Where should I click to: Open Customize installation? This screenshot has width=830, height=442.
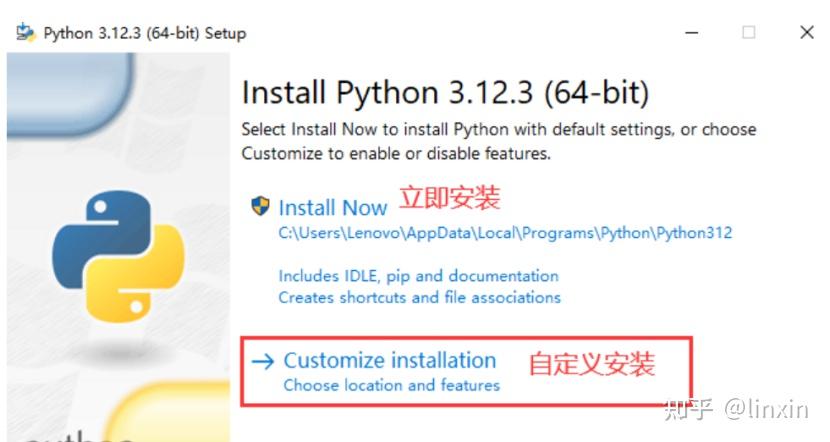point(390,360)
